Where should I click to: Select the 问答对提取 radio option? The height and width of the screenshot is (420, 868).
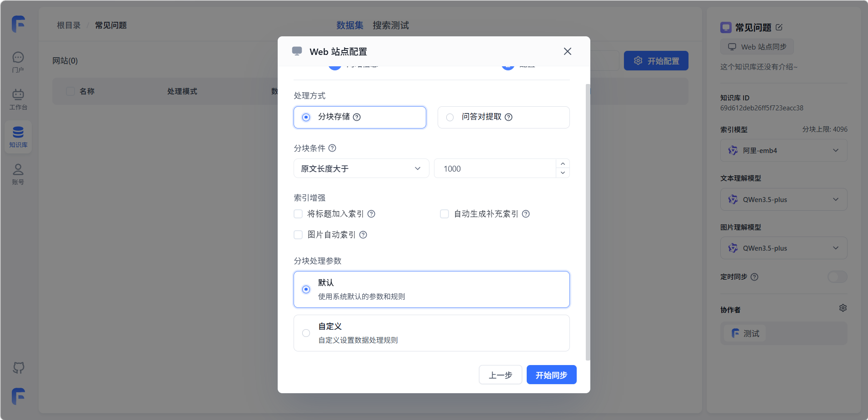pyautogui.click(x=450, y=117)
